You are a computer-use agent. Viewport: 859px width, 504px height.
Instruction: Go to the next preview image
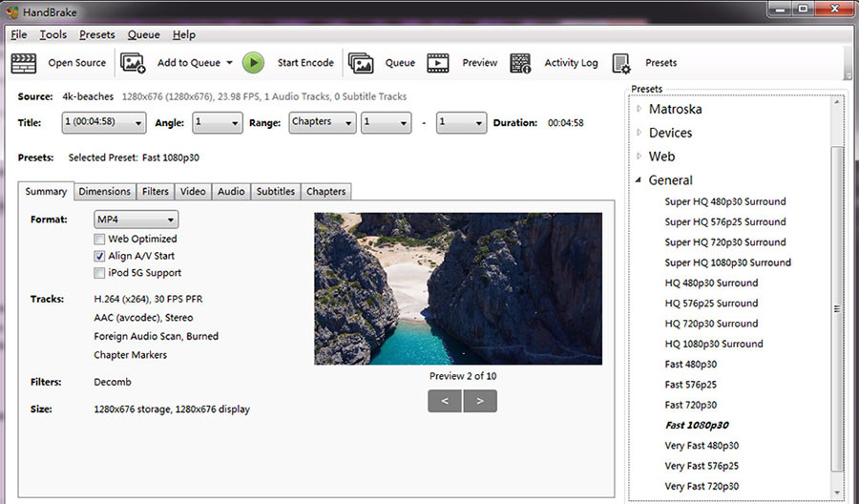480,401
